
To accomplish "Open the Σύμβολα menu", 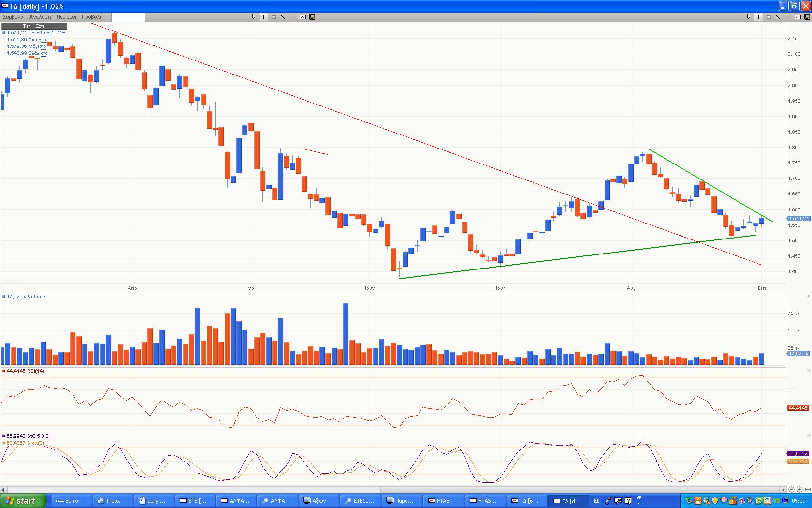I will point(13,17).
